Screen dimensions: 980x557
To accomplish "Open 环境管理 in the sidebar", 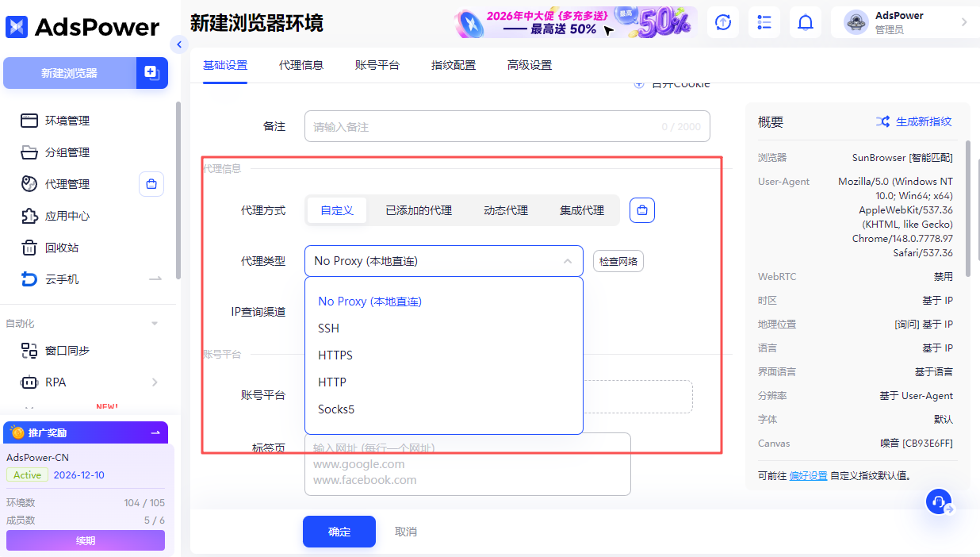I will [x=67, y=121].
